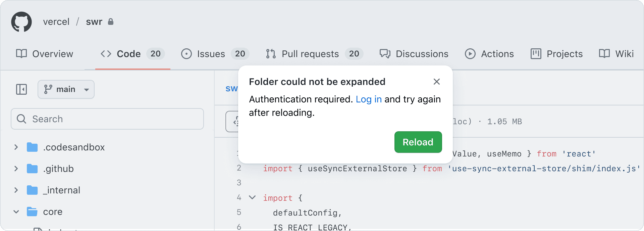This screenshot has width=644, height=231.
Task: Fold the import block on line 4
Action: [252, 197]
